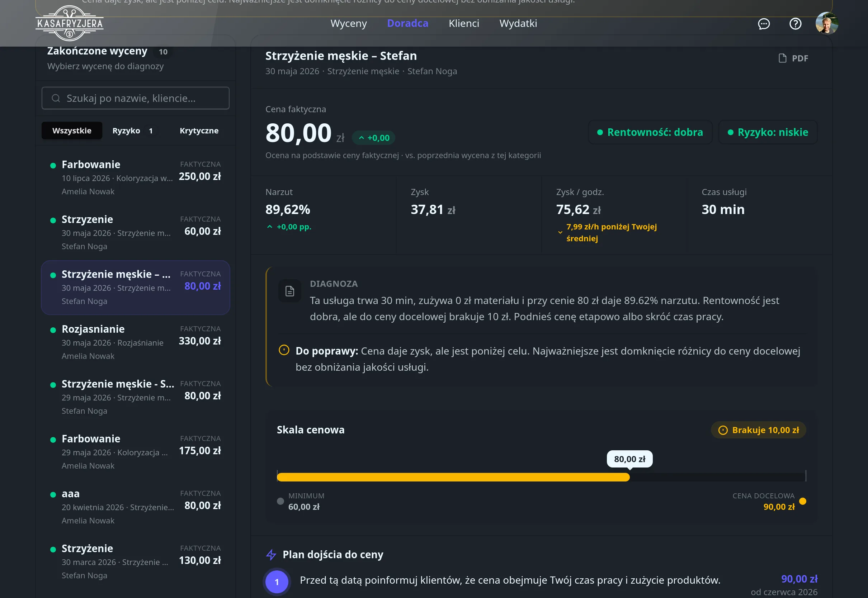Open the Wyceny menu item
This screenshot has width=868, height=598.
(x=348, y=23)
